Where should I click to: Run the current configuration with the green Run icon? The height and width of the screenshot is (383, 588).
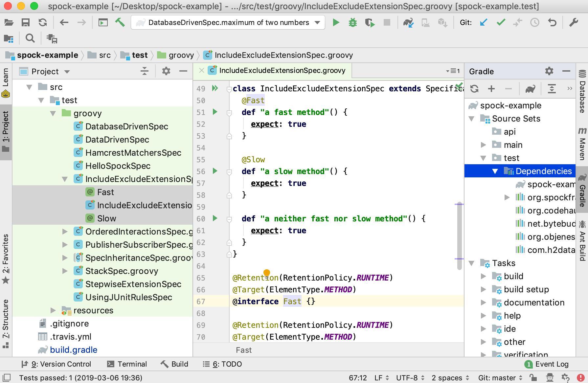pos(336,22)
